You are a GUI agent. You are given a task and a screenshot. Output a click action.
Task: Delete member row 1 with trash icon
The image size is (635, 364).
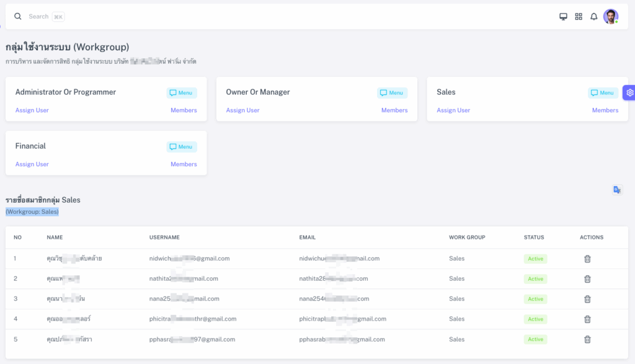[587, 259]
